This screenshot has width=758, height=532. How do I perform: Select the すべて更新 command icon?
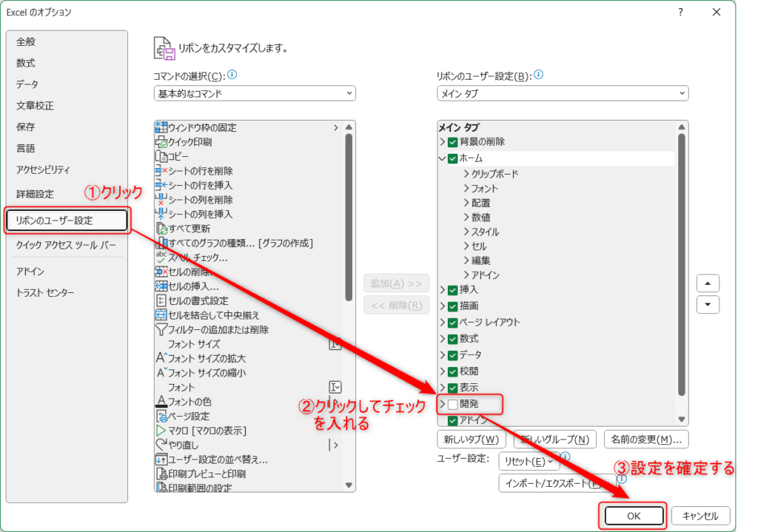(x=161, y=229)
